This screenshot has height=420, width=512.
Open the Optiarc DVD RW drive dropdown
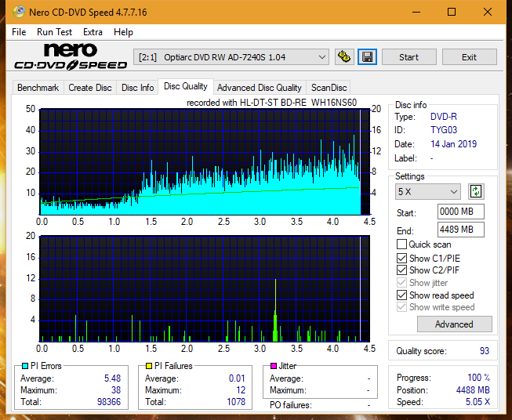click(231, 57)
